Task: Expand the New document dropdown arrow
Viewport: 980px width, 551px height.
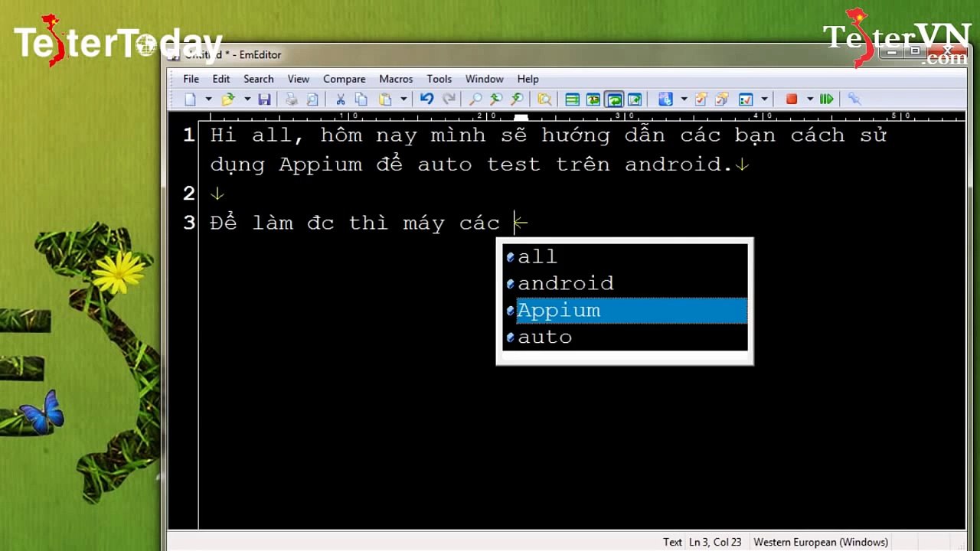Action: (x=208, y=99)
